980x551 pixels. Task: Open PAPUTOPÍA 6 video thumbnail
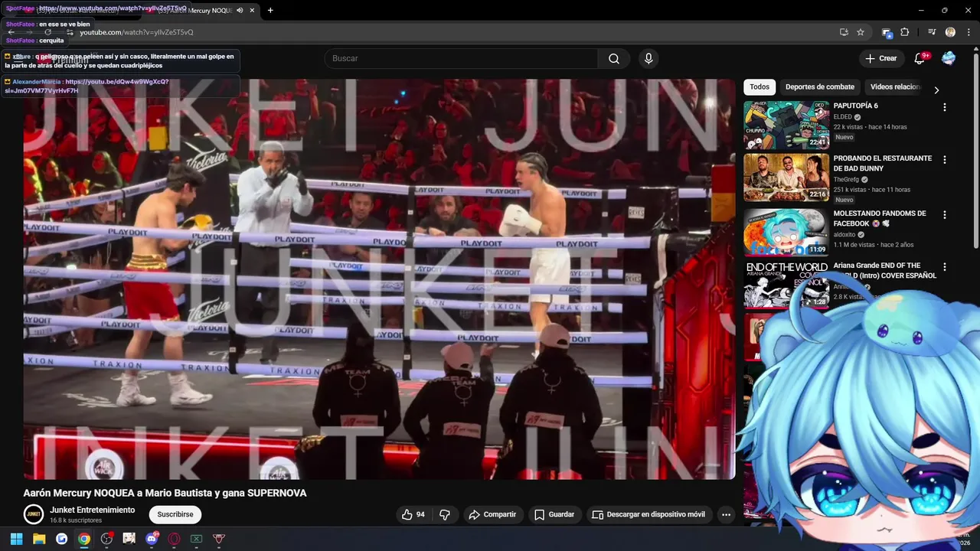point(786,125)
